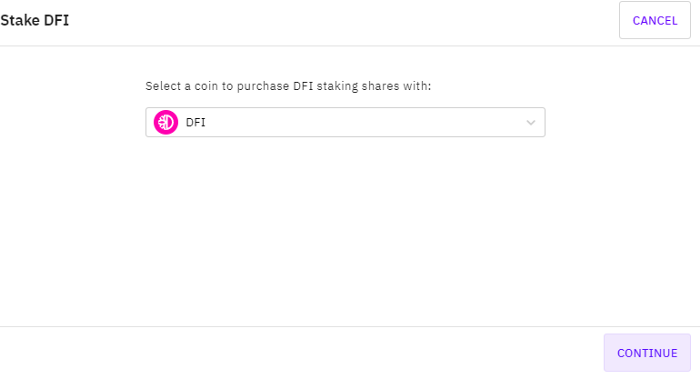The image size is (700, 378).
Task: Click the magenta circular token icon
Action: tap(166, 122)
